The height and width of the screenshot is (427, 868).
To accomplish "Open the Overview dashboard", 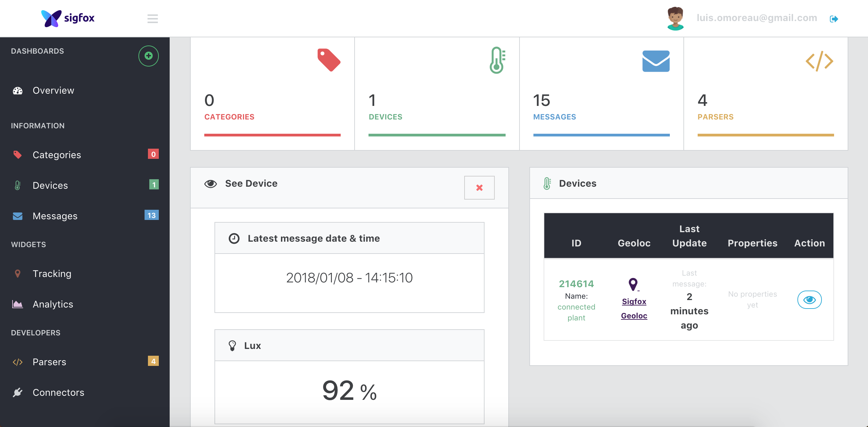I will coord(53,91).
